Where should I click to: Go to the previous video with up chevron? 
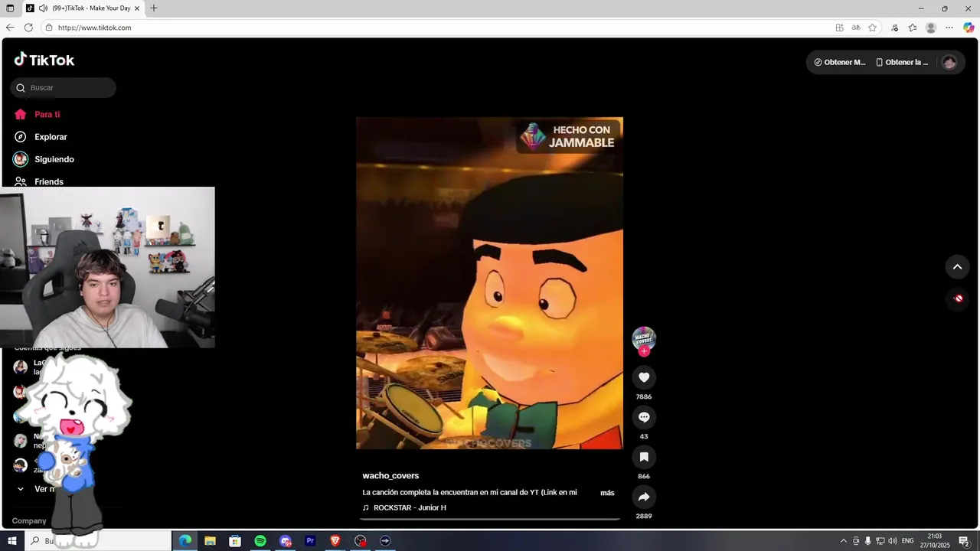pos(957,266)
